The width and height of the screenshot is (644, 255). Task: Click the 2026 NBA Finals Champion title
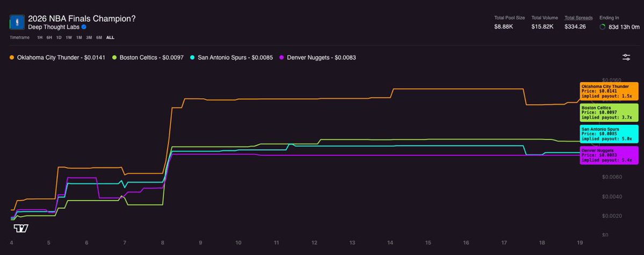(82, 19)
